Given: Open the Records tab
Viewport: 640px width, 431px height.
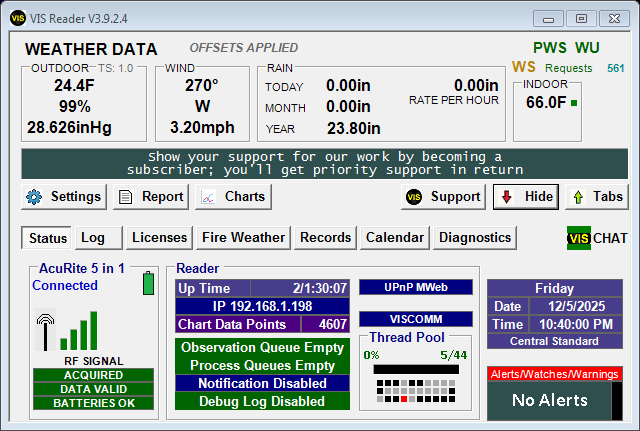Looking at the screenshot, I should click(x=326, y=237).
